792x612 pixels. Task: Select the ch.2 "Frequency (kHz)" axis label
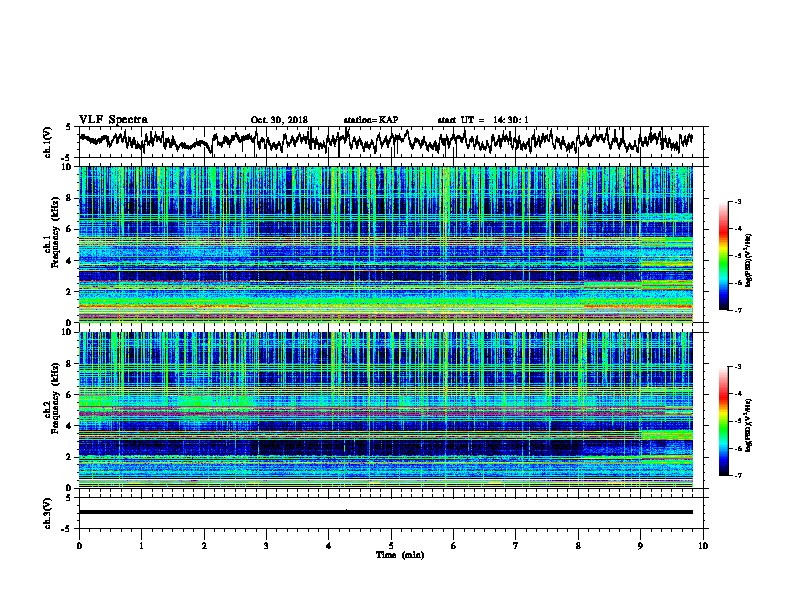pyautogui.click(x=55, y=397)
